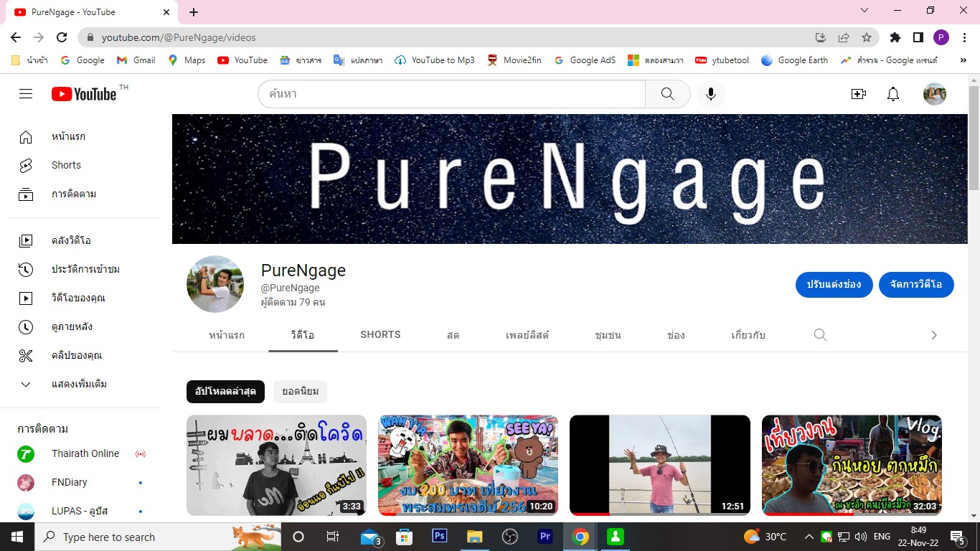This screenshot has width=980, height=551.
Task: Start voice search with microphone icon
Action: point(711,94)
